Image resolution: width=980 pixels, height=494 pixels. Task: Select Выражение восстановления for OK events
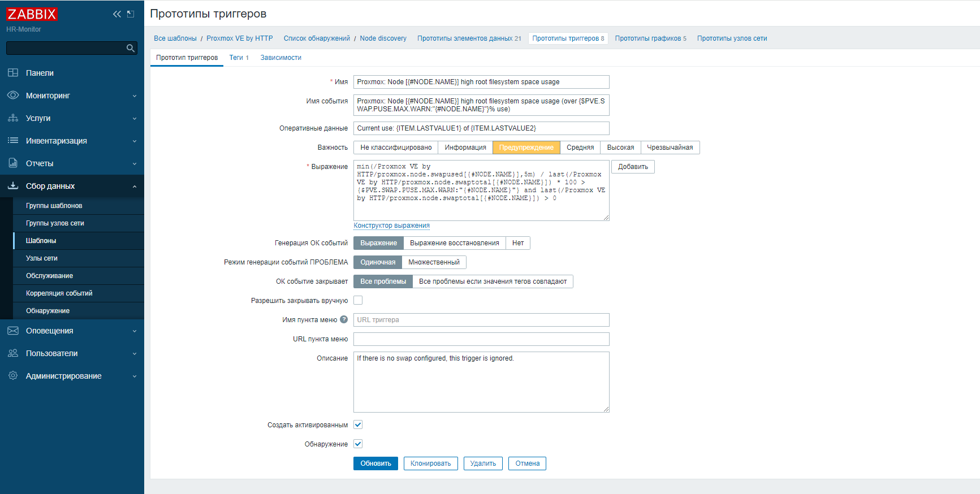[x=455, y=243]
